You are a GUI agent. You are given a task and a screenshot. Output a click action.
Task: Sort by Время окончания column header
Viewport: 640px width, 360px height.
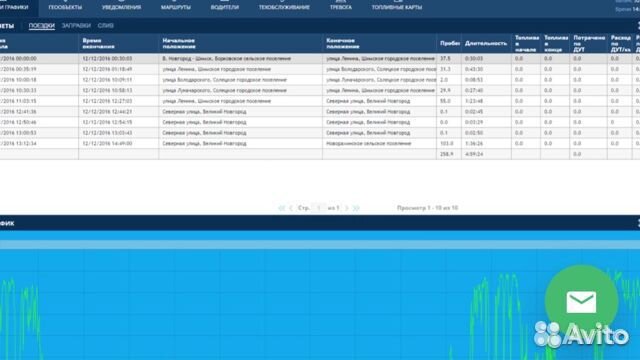tap(118, 43)
